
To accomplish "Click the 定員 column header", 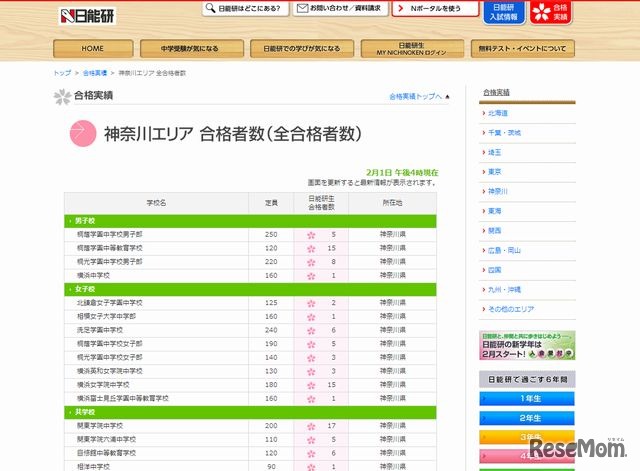I will coord(271,203).
